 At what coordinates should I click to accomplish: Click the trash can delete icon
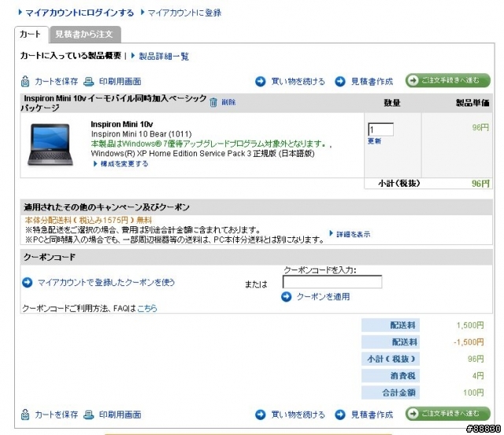pyautogui.click(x=213, y=102)
